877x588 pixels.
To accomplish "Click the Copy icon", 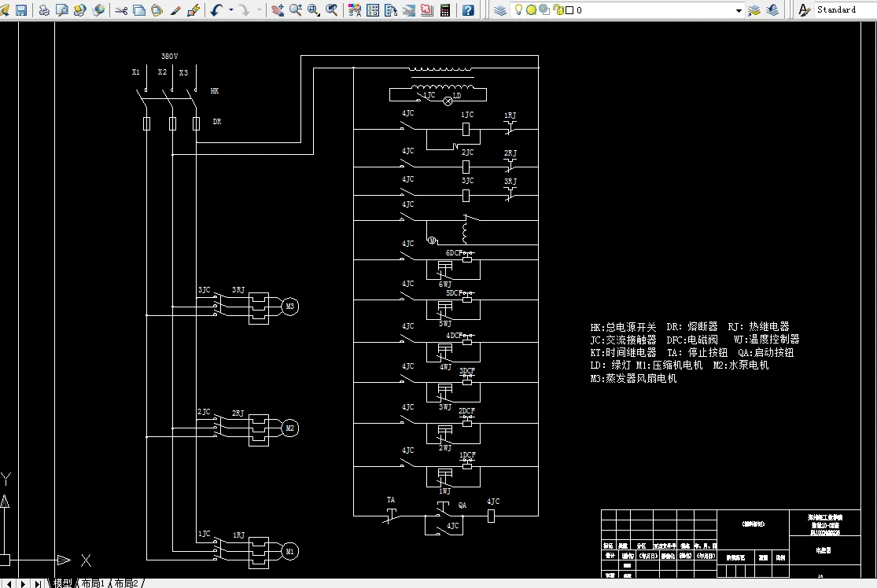I will coord(139,10).
